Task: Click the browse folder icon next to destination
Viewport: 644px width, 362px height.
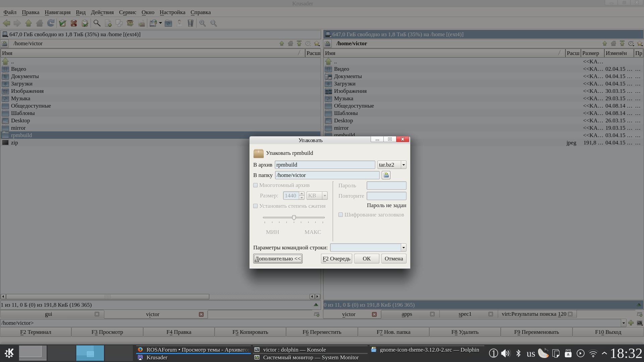Action: pos(386,175)
